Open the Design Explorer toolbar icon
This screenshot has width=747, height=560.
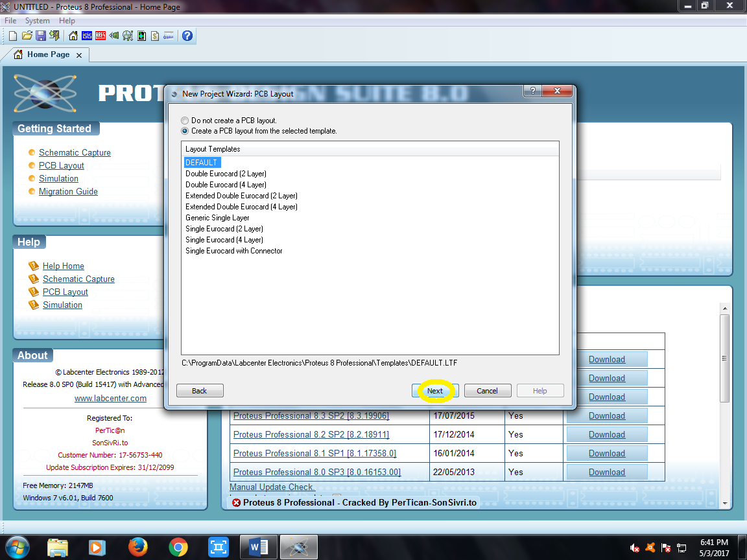click(x=141, y=36)
